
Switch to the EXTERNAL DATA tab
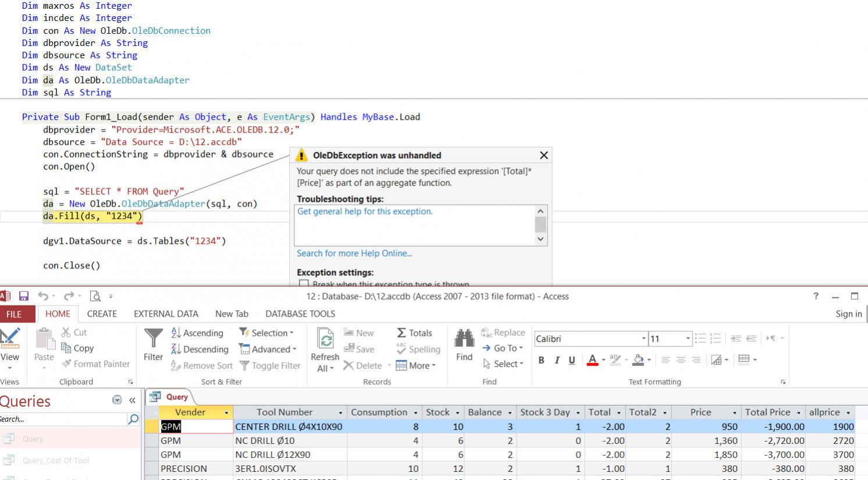[x=166, y=314]
